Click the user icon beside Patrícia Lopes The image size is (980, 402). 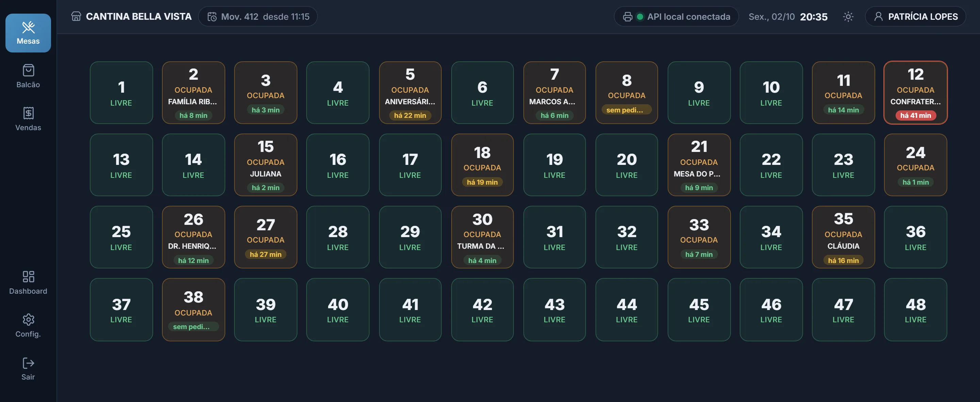pos(878,16)
